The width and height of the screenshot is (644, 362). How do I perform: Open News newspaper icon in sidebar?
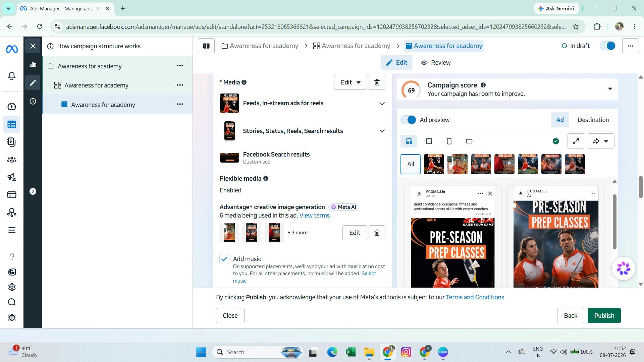click(x=12, y=272)
